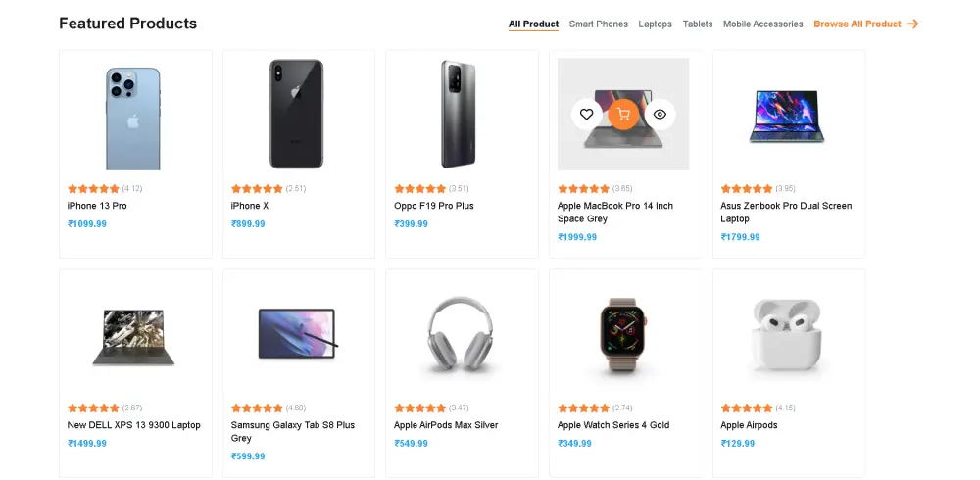980x480 pixels.
Task: Click the Browse All Product arrow icon
Action: (913, 24)
